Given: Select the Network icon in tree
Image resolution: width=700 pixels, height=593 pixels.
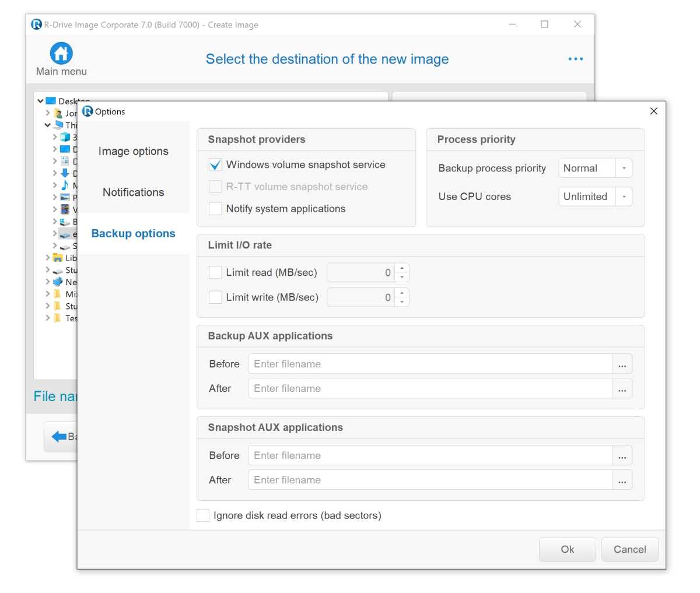Looking at the screenshot, I should point(58,282).
